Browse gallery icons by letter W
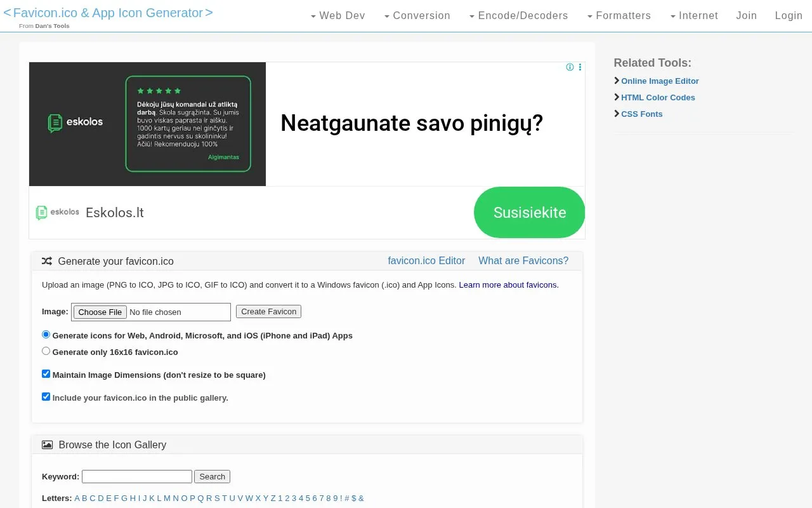Image resolution: width=812 pixels, height=508 pixels. coord(249,498)
